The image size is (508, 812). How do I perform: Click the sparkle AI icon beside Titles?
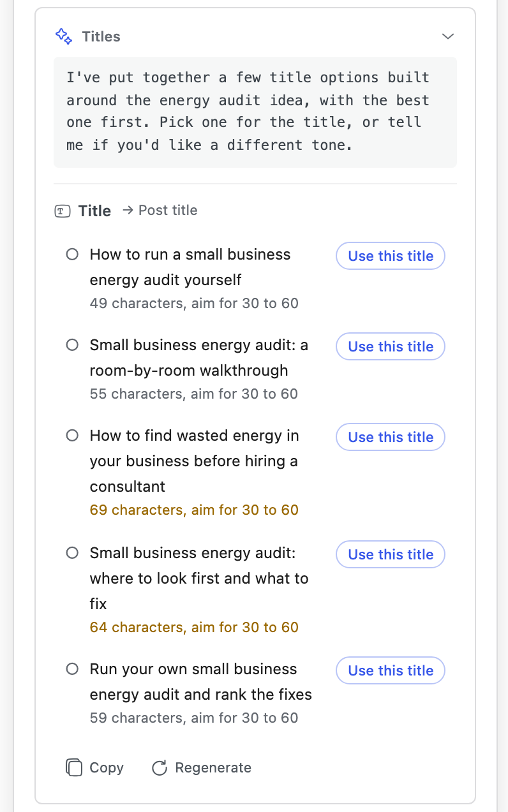pyautogui.click(x=64, y=36)
